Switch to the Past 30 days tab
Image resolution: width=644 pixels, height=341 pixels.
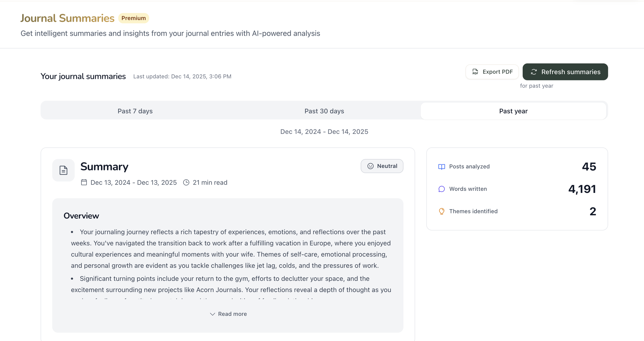[324, 111]
